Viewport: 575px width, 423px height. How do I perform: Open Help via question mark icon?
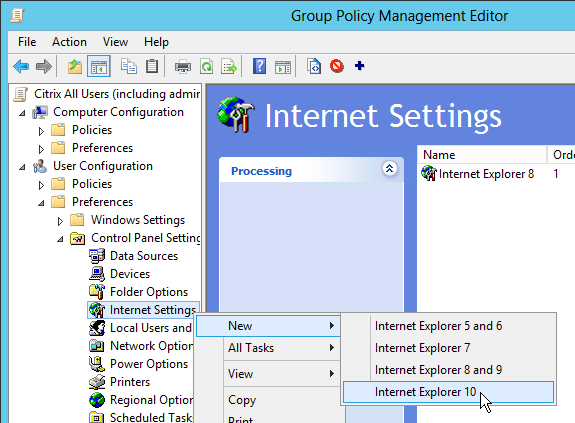tap(259, 66)
